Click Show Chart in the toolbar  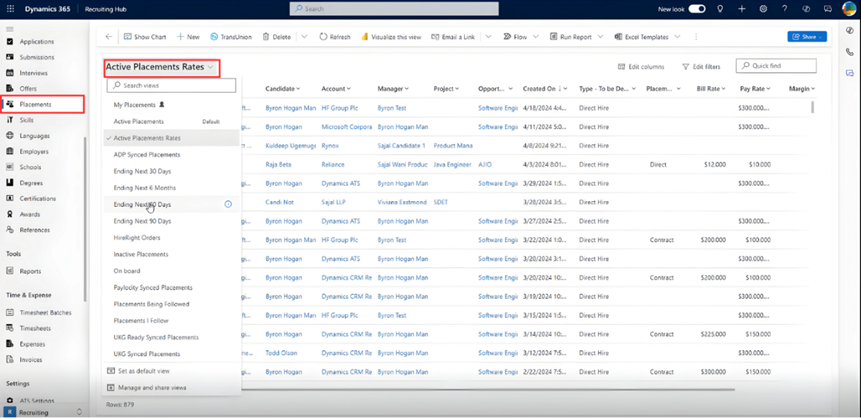tap(145, 37)
